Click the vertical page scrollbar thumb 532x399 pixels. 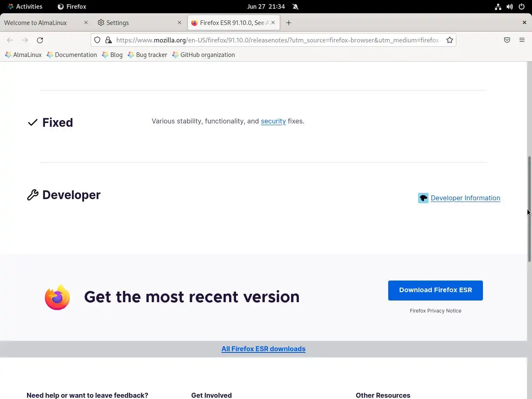tap(530, 209)
